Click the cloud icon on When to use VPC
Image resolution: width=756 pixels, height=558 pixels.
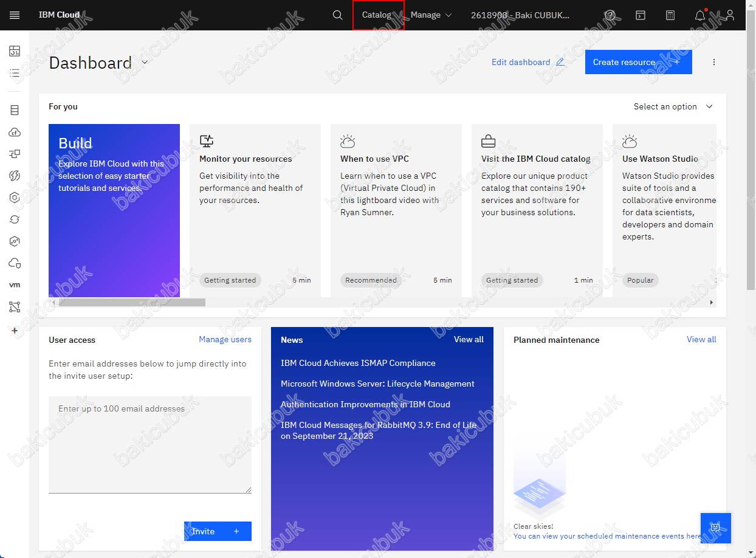pyautogui.click(x=348, y=142)
